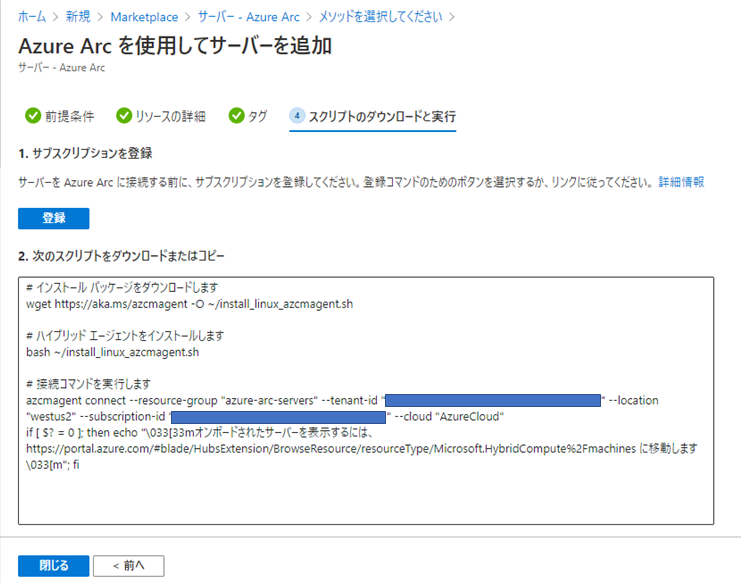Viewport: 741px width, 583px height.
Task: Click the azcmagent connect command line
Action: click(x=342, y=400)
